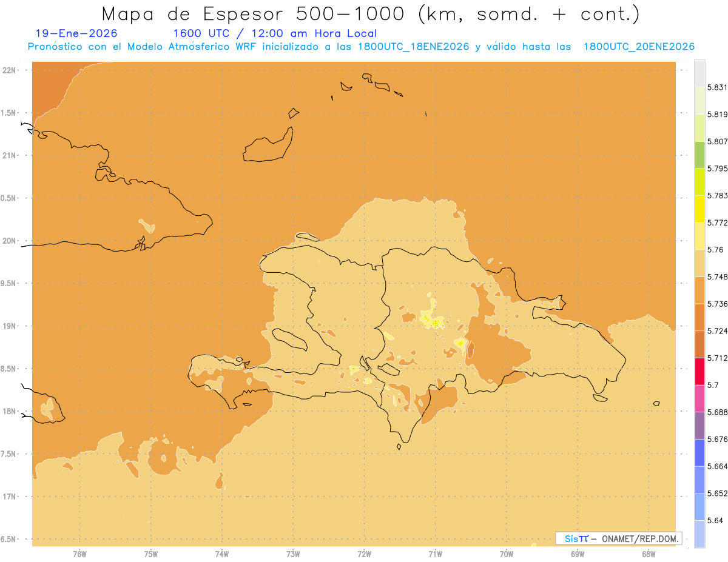Click the red legend swatch above 5.7

(x=699, y=371)
